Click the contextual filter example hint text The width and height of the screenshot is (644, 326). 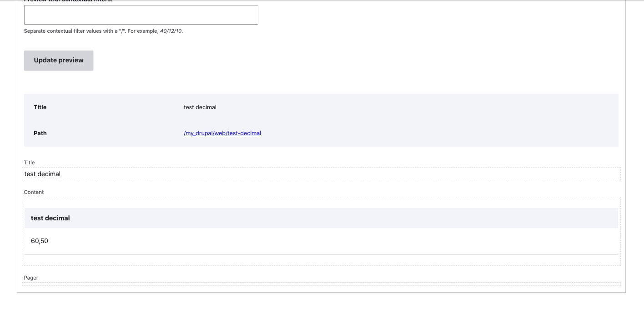point(103,31)
